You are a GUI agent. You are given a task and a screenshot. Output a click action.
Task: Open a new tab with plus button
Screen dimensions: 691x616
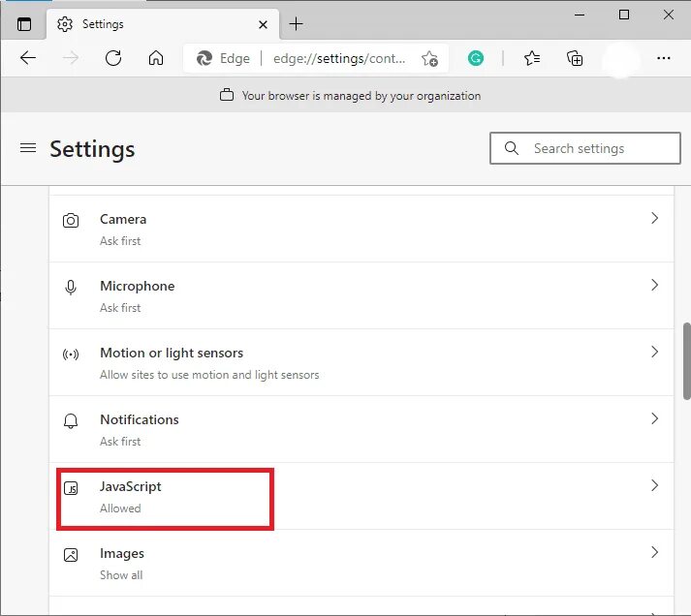pyautogui.click(x=297, y=24)
